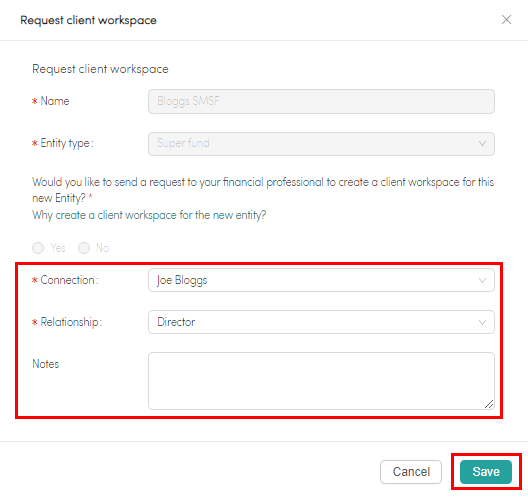The height and width of the screenshot is (498, 528).
Task: Click the Notes field label
Action: 45,364
